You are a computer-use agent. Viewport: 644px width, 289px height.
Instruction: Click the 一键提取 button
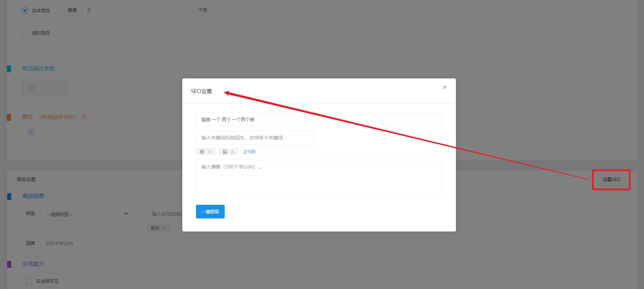coord(210,212)
